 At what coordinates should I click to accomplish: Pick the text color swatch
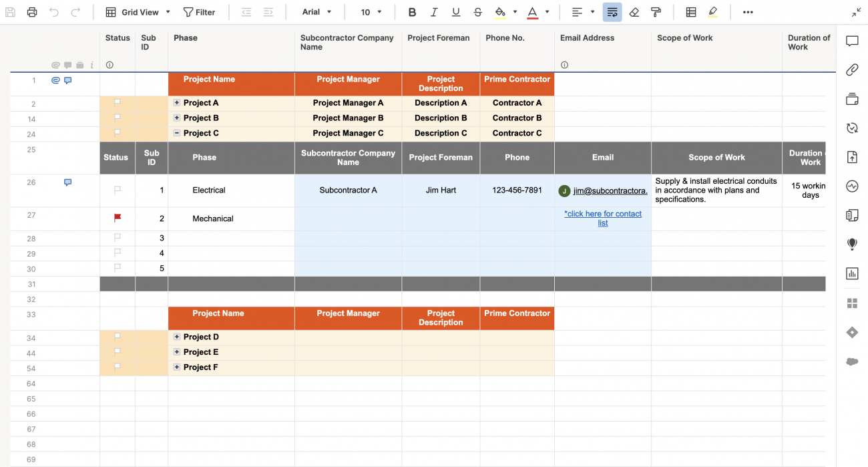pyautogui.click(x=532, y=12)
